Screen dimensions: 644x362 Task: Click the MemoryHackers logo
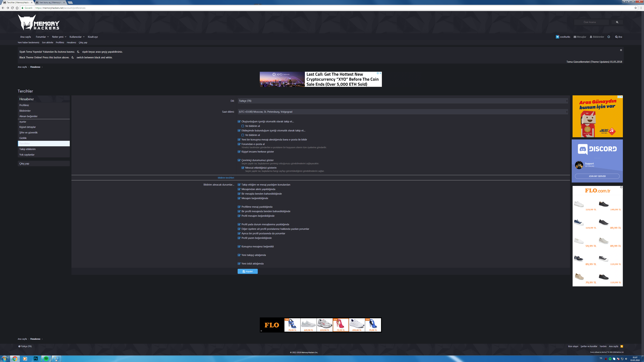[x=39, y=22]
